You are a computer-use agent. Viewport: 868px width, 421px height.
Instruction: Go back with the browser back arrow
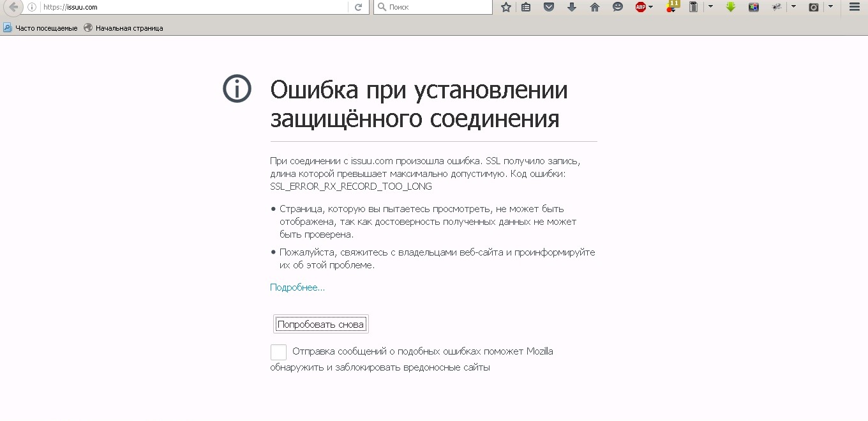click(13, 7)
